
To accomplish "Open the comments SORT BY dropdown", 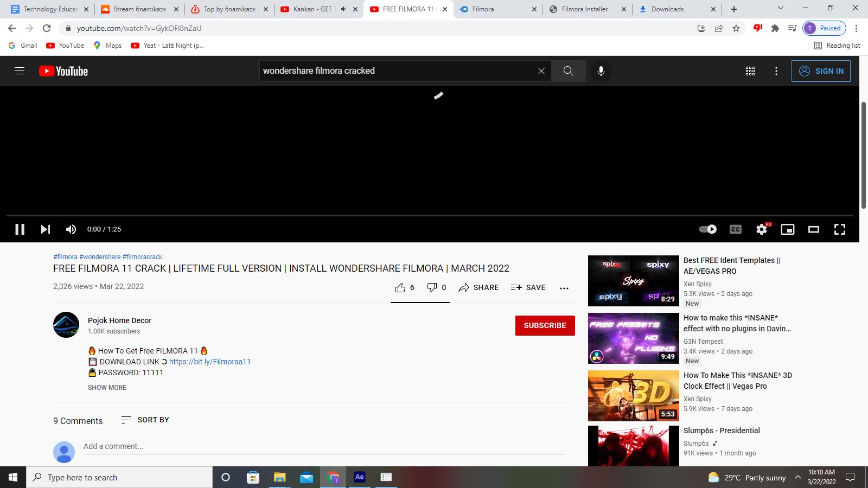I will tap(145, 420).
